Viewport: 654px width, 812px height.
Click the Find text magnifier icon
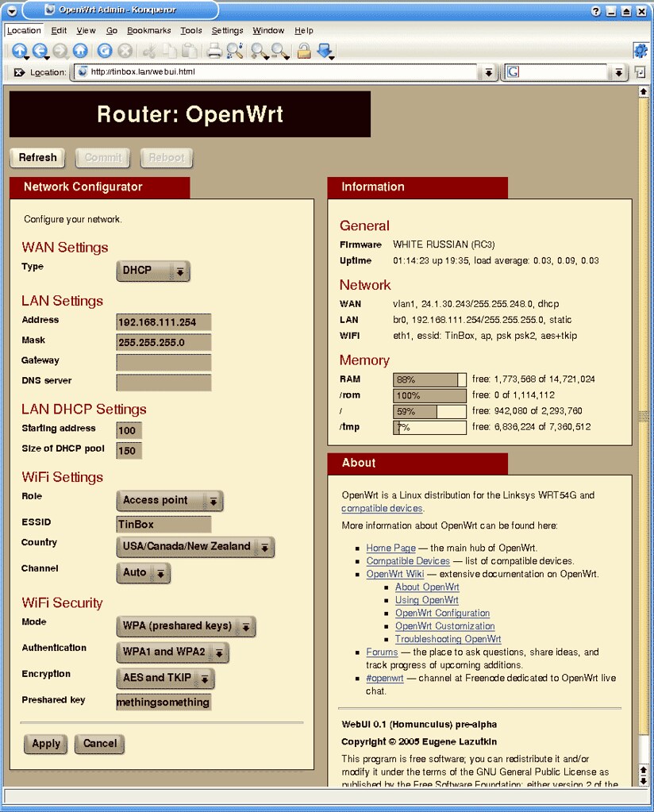(x=235, y=51)
